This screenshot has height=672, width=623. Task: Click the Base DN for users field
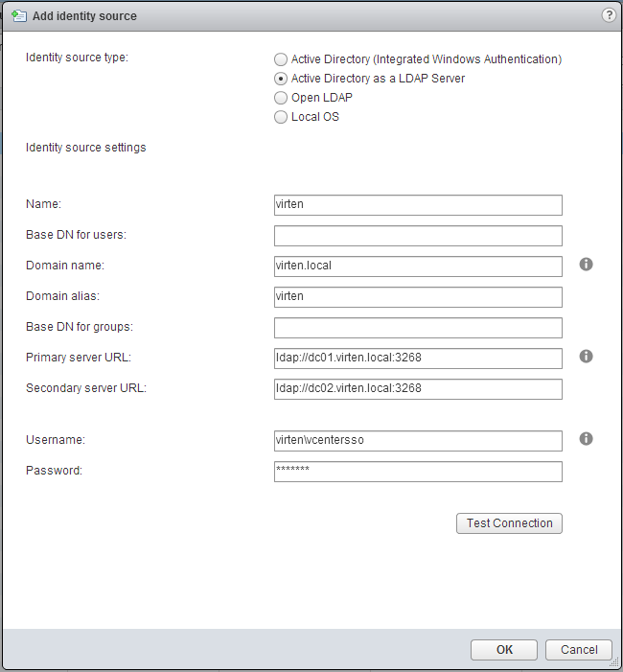click(418, 236)
